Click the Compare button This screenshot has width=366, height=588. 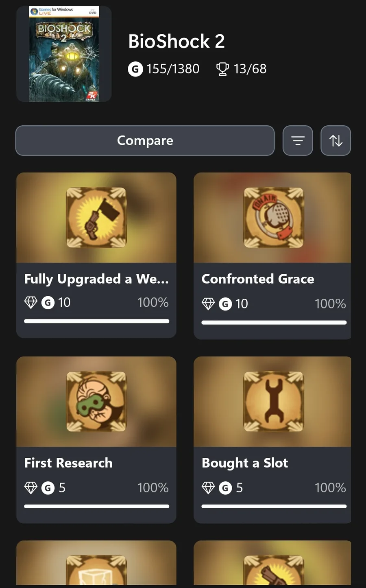[145, 141]
